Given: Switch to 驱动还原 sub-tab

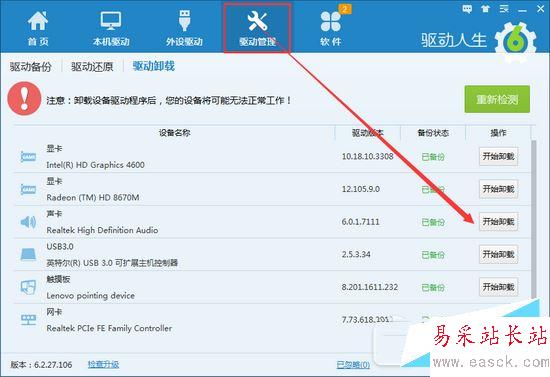Looking at the screenshot, I should pyautogui.click(x=92, y=66).
